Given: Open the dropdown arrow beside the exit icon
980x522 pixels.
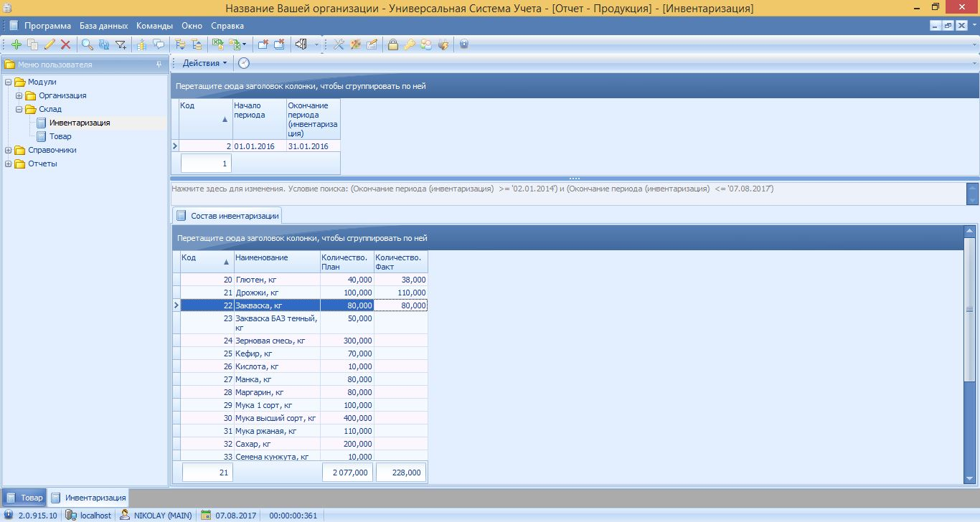Looking at the screenshot, I should pos(316,44).
